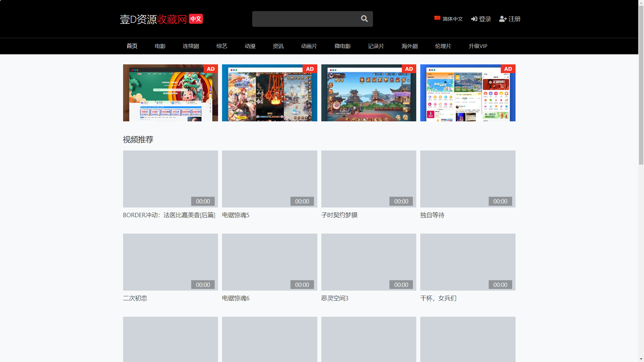Viewport: 644px width, 362px height.
Task: Click the 升级VIP link
Action: coord(478,46)
